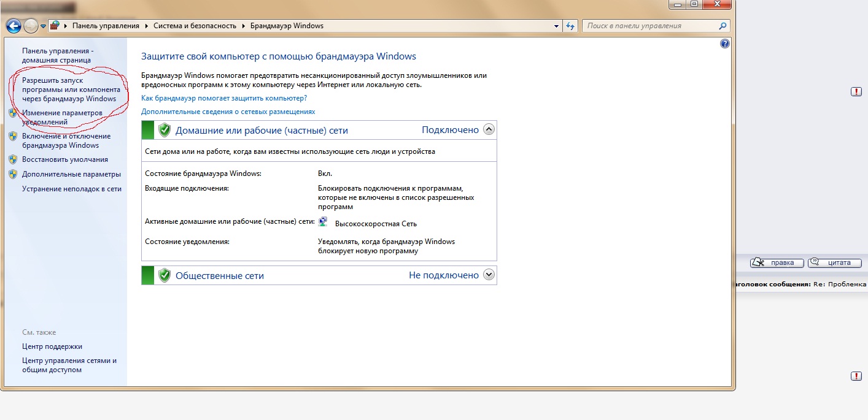Click 'правка' button in forum page behind
The image size is (868, 420).
(x=777, y=262)
